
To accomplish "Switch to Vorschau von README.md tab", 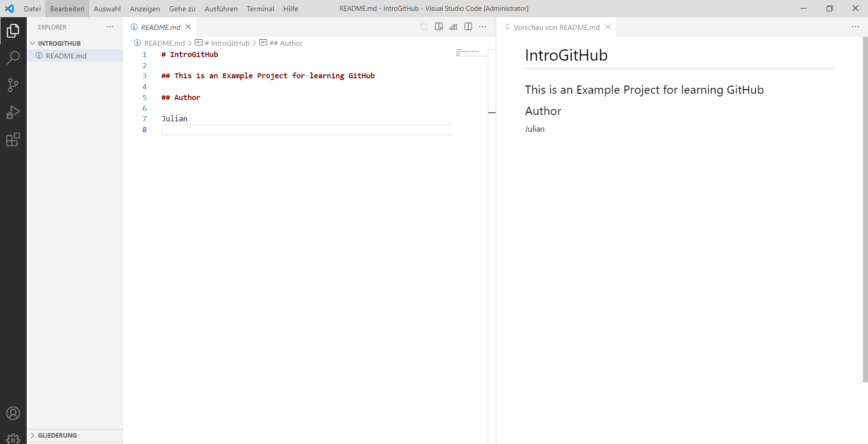I will (557, 27).
